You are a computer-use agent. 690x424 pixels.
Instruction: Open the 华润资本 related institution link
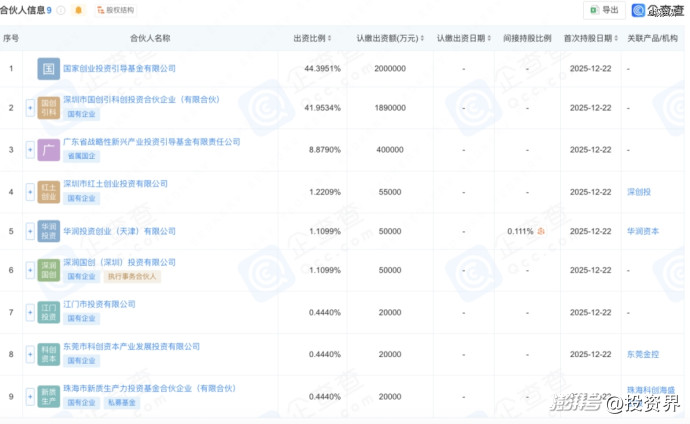coord(643,231)
